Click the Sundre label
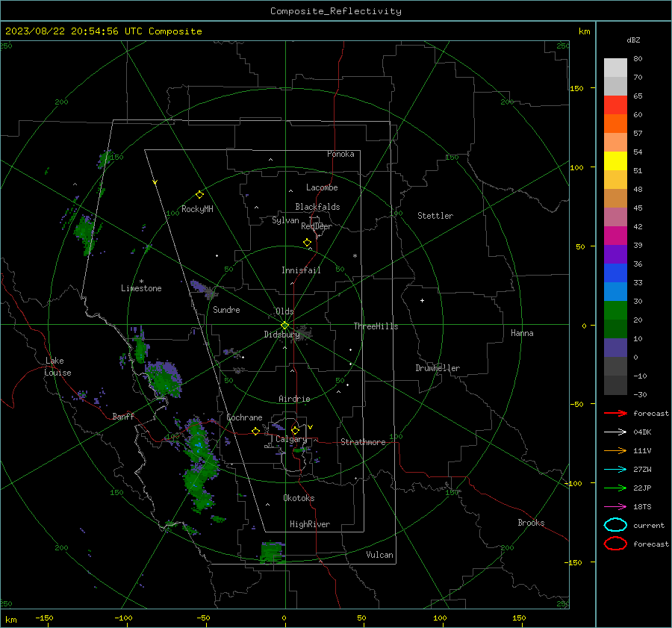The image size is (672, 628). pos(226,310)
